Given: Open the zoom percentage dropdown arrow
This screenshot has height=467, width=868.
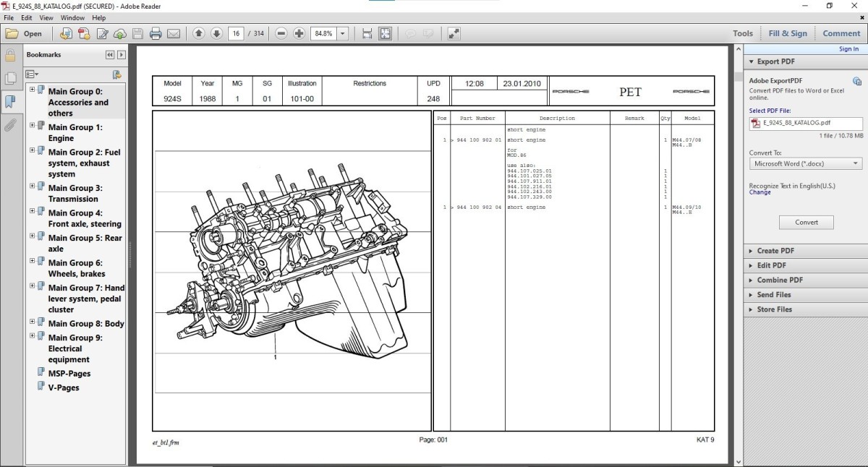Looking at the screenshot, I should pyautogui.click(x=342, y=33).
